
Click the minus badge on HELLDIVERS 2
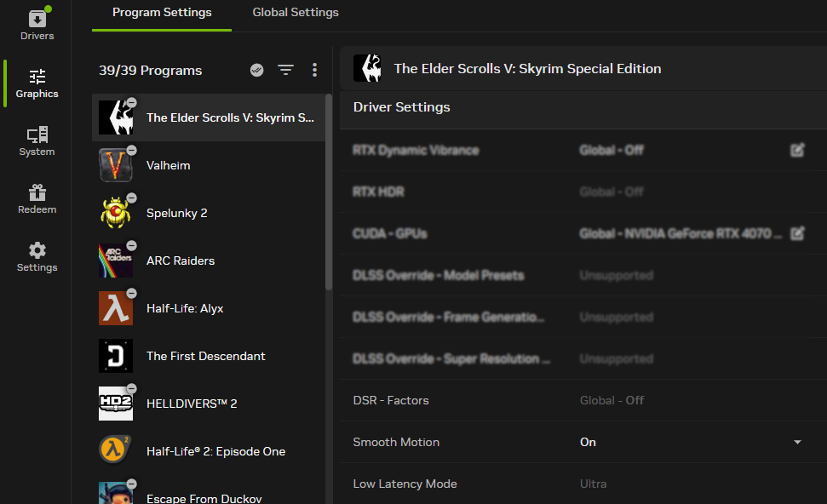tap(132, 388)
